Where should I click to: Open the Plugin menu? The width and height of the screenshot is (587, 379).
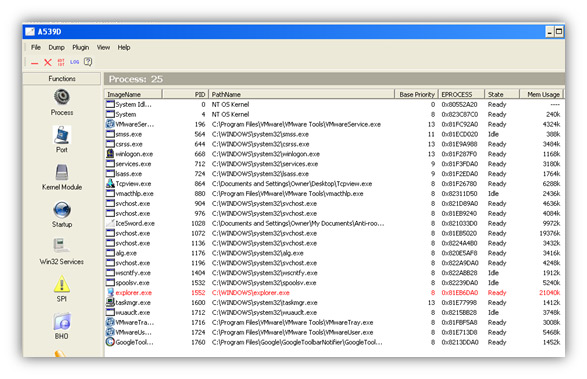tap(80, 47)
